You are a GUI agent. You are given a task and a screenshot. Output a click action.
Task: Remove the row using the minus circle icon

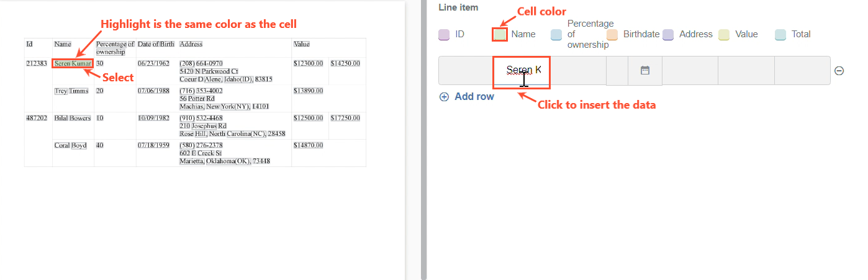tap(839, 71)
